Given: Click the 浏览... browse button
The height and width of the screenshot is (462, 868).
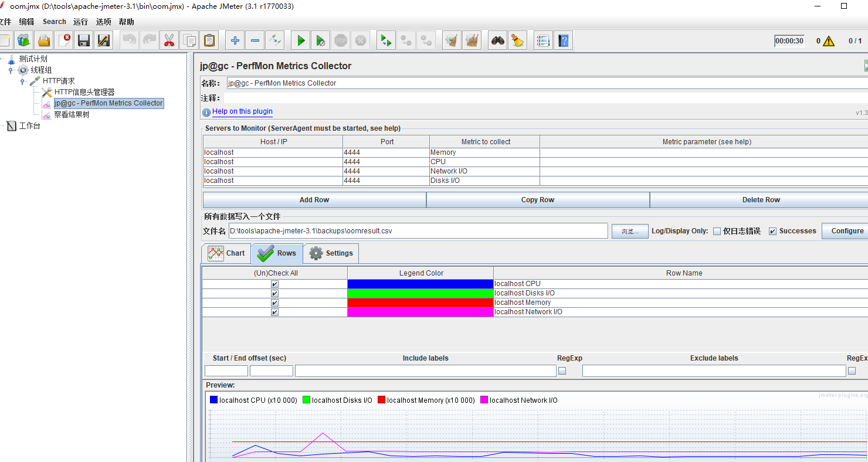Looking at the screenshot, I should click(629, 231).
